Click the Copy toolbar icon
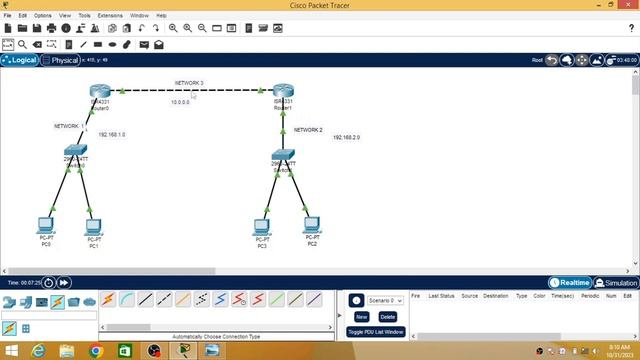Image resolution: width=640 pixels, height=360 pixels. 112,28
